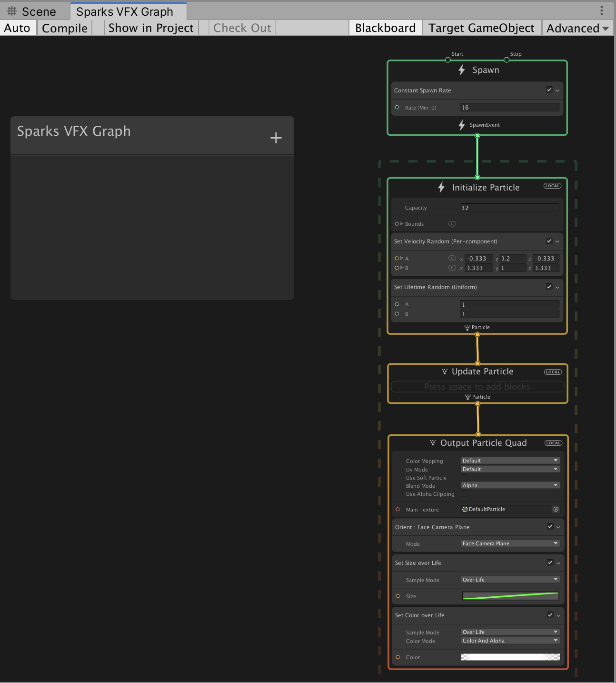Click the plus icon in Blackboard panel

point(276,138)
